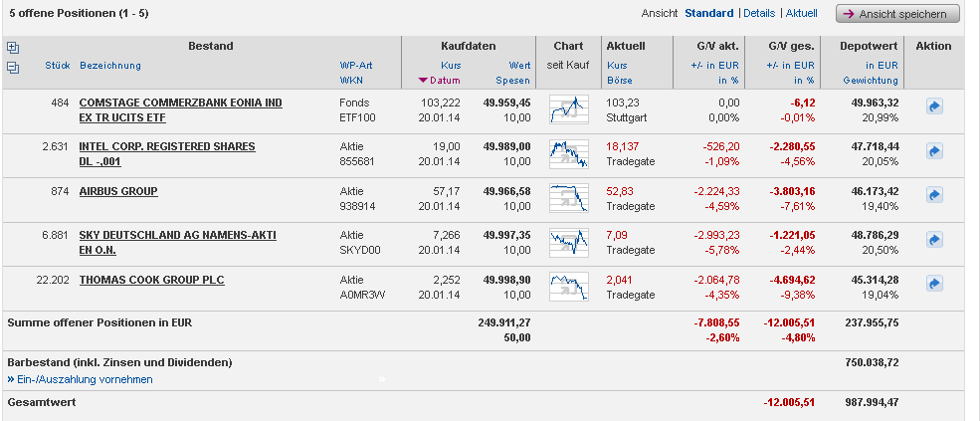Switch to the Aktuell view
Viewport: 980px width, 421px height.
[x=801, y=13]
